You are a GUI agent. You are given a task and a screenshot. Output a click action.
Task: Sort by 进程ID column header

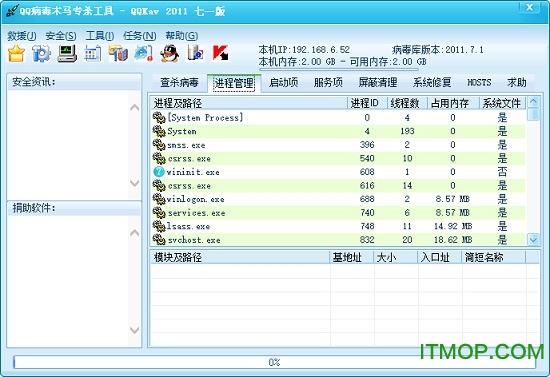click(367, 103)
